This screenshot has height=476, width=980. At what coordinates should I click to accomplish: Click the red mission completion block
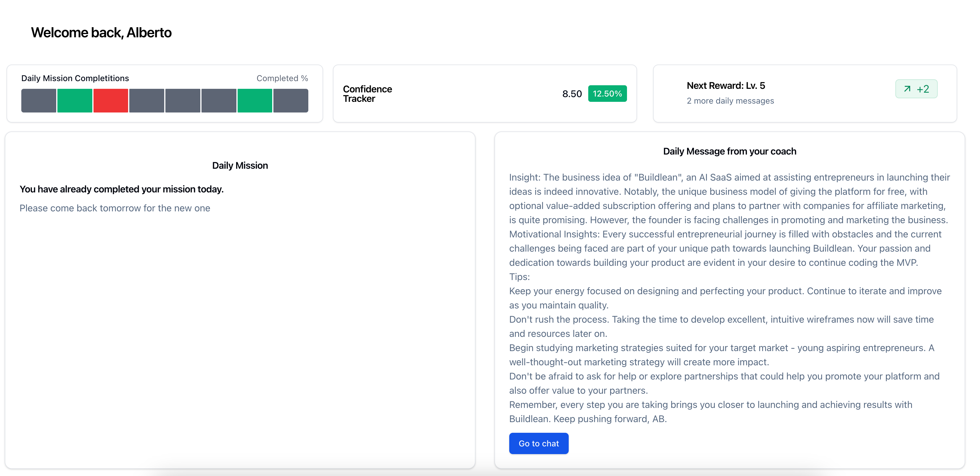111,100
